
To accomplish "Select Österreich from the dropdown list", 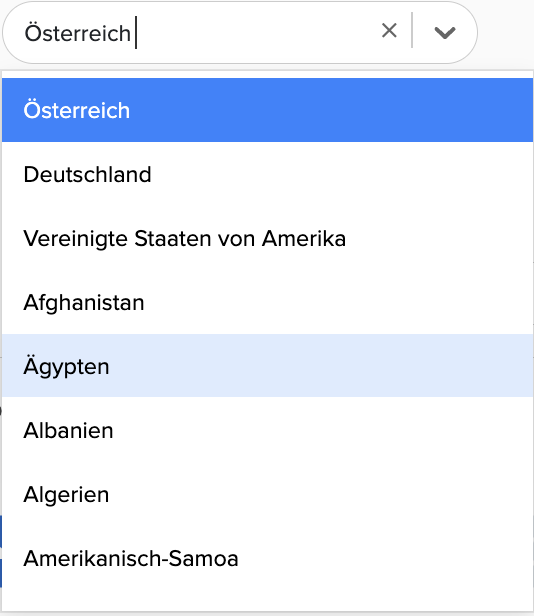I will (x=267, y=110).
